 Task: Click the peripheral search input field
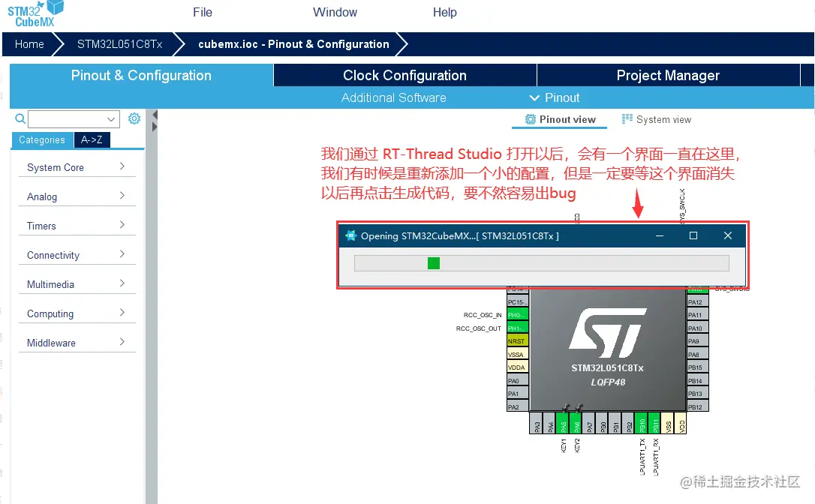point(68,119)
